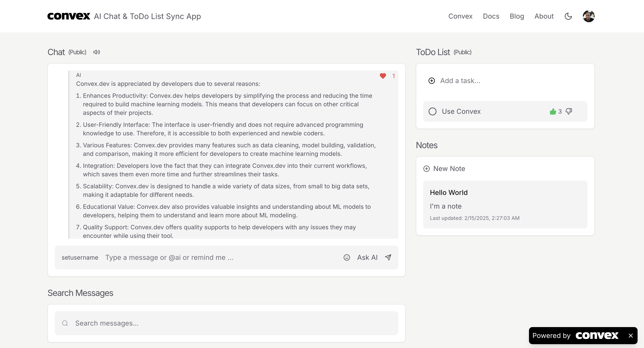Navigate to the Blog page

tap(517, 16)
